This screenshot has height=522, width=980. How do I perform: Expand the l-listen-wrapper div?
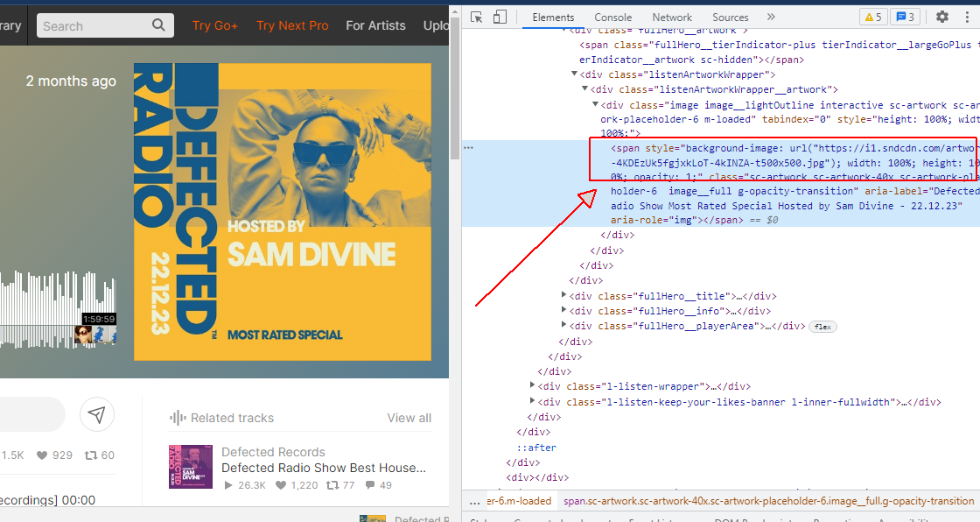coord(532,385)
